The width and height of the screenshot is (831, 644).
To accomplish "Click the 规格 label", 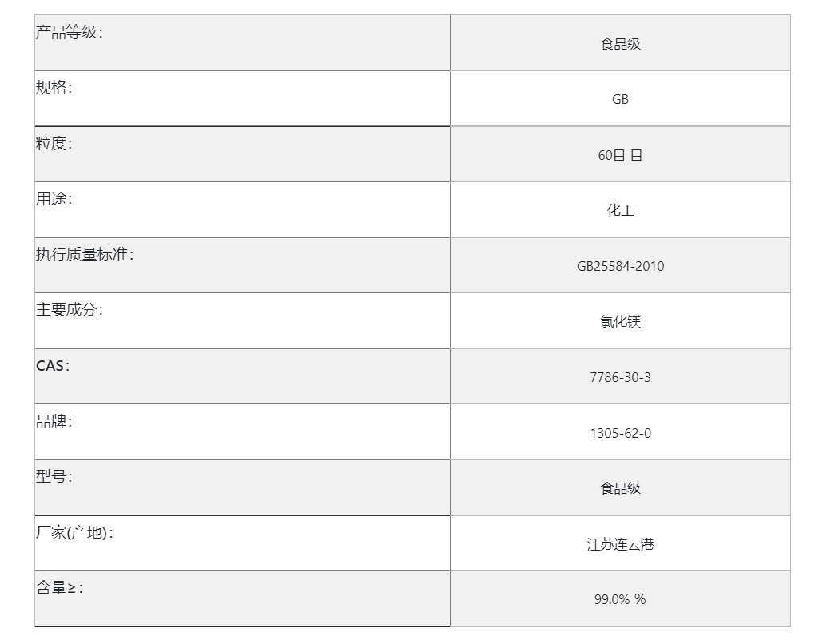I will coord(54,88).
